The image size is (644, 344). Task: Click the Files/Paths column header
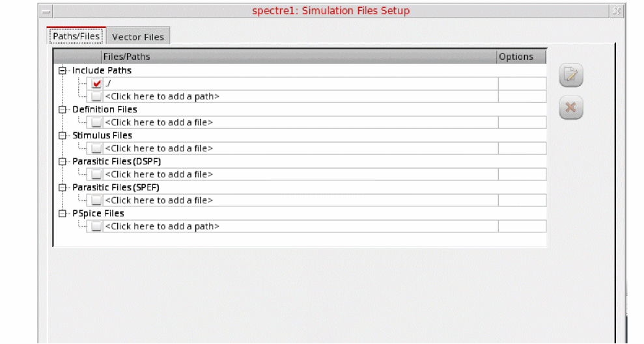pyautogui.click(x=127, y=57)
